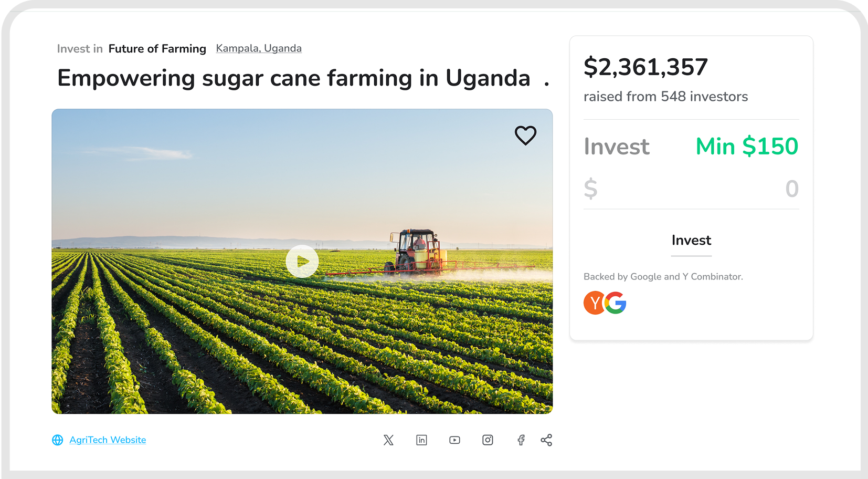Click the Min $150 minimum label
This screenshot has width=868, height=479.
point(746,147)
